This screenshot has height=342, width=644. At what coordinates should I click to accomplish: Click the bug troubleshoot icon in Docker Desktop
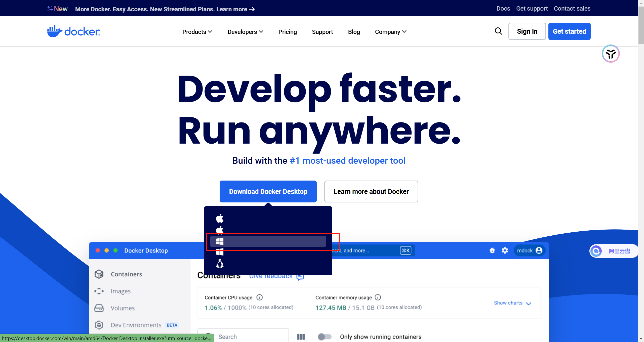click(x=492, y=250)
